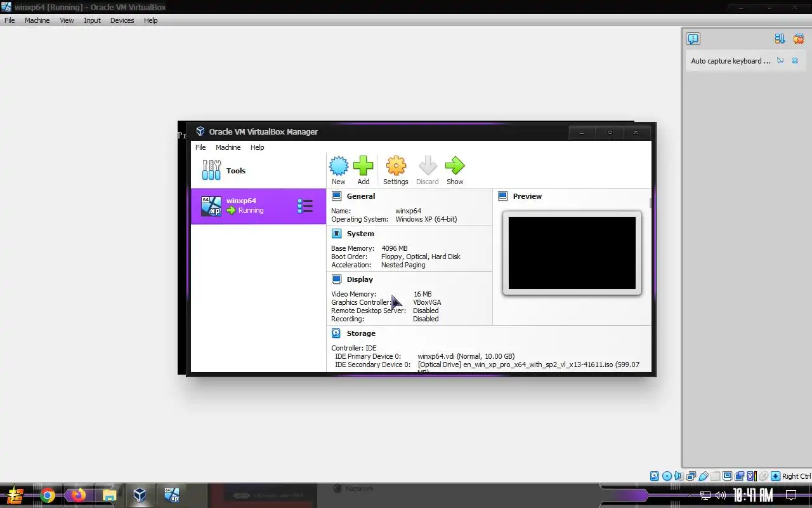
Task: Click the Preview section header
Action: pos(527,196)
